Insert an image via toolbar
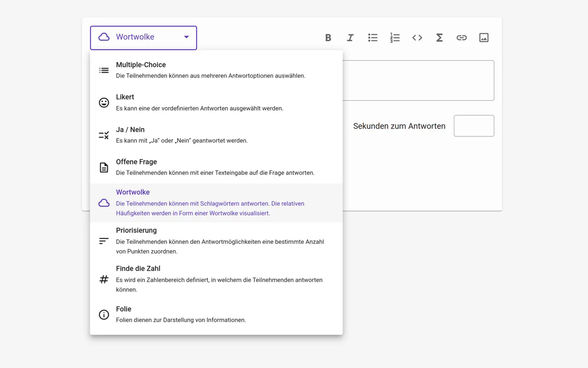Image resolution: width=588 pixels, height=368 pixels. coord(484,38)
